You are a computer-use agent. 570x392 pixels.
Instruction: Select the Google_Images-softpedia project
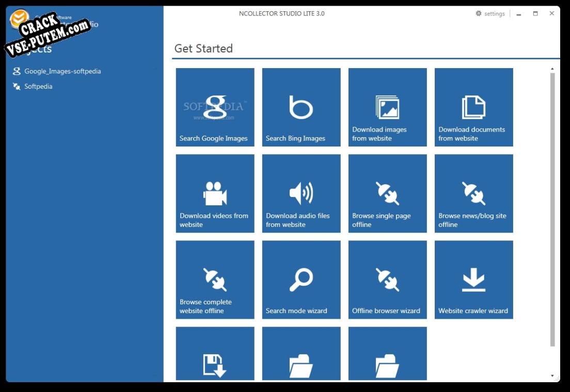57,71
